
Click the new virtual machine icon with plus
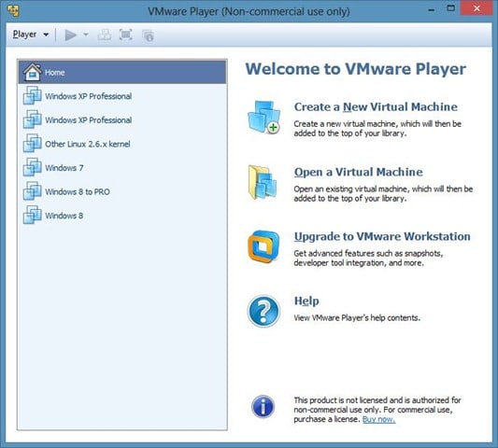click(263, 117)
